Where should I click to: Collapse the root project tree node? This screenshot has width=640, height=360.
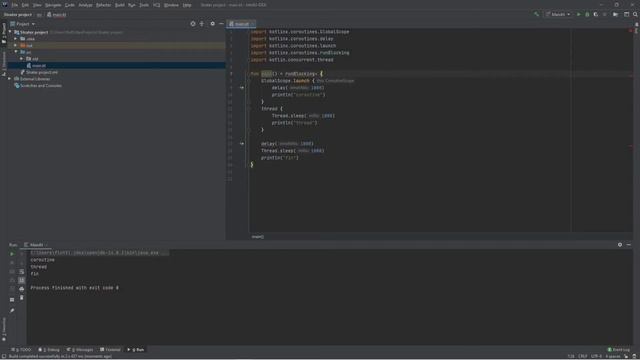10,32
